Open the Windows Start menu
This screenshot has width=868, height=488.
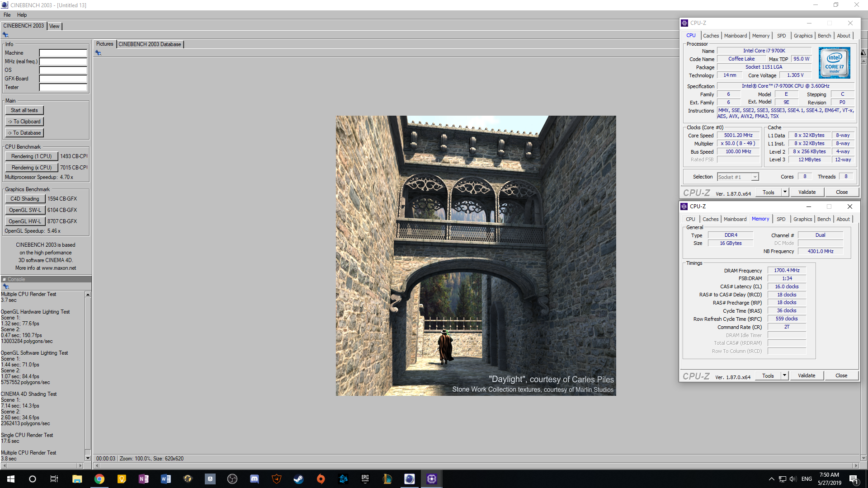[x=11, y=479]
